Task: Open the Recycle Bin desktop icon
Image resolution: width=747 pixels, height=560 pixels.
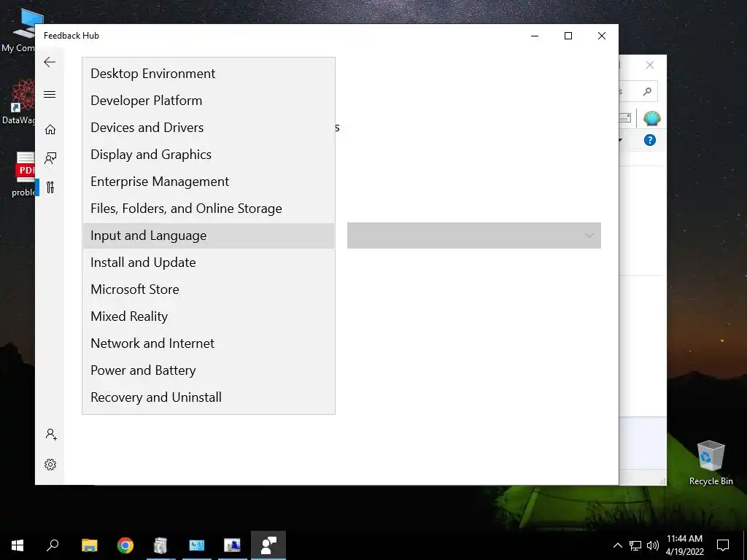Action: 711,463
